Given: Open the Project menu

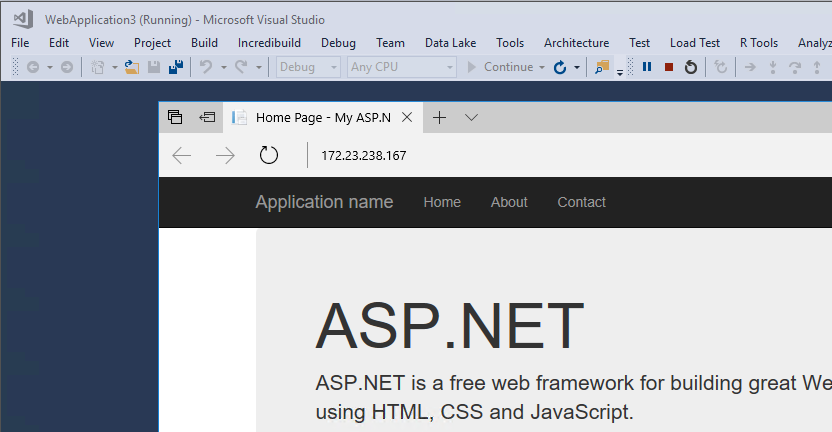Looking at the screenshot, I should click(x=152, y=43).
